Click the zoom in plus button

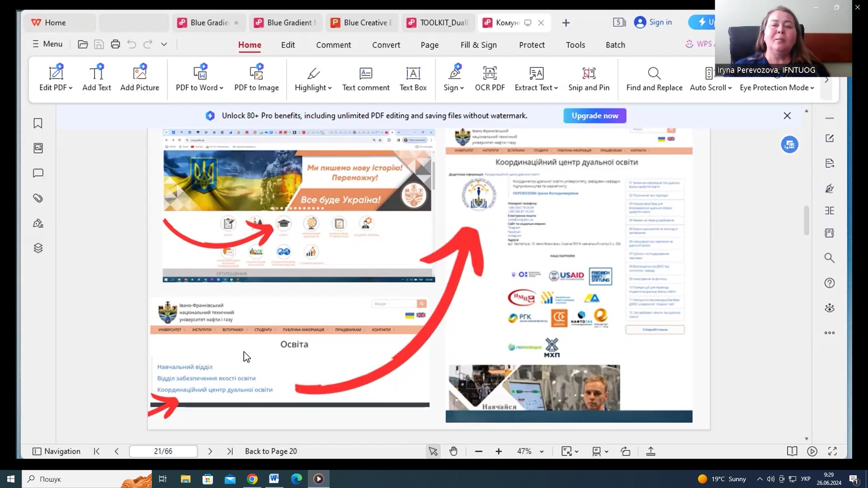pyautogui.click(x=499, y=451)
